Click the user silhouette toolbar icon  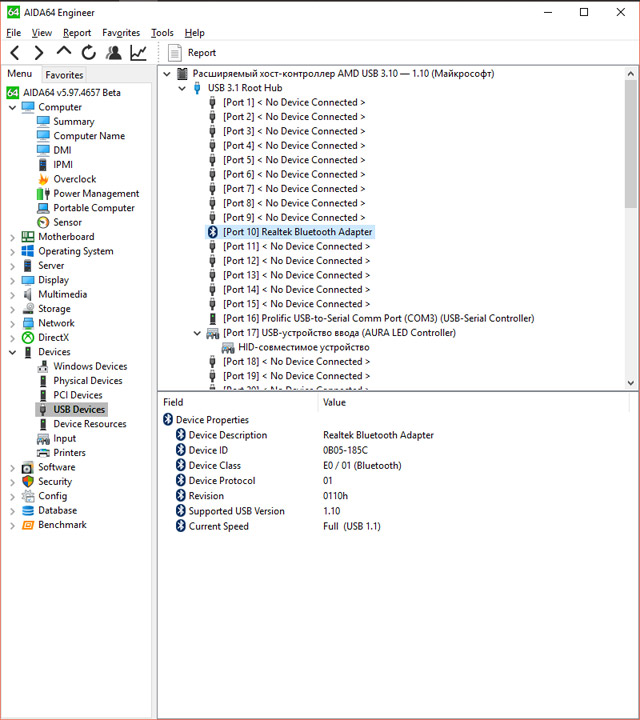click(x=113, y=53)
